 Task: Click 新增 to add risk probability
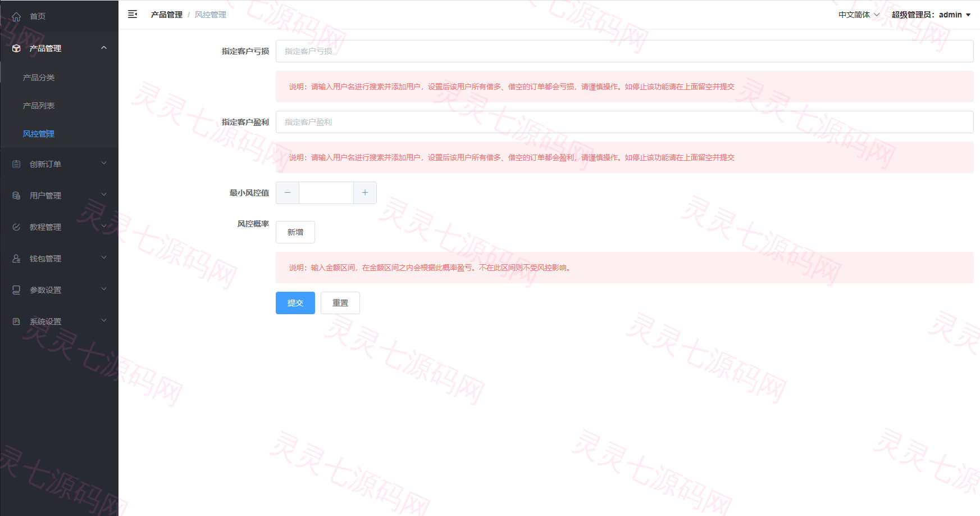[295, 232]
